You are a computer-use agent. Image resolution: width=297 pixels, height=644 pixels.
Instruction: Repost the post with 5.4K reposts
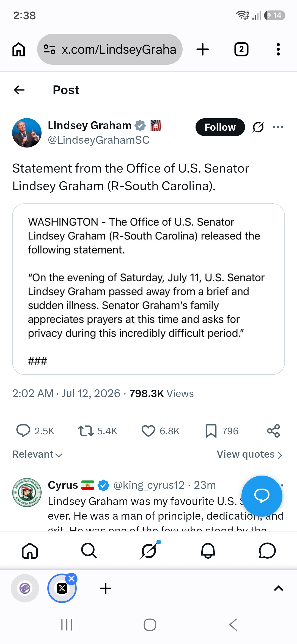pyautogui.click(x=86, y=431)
